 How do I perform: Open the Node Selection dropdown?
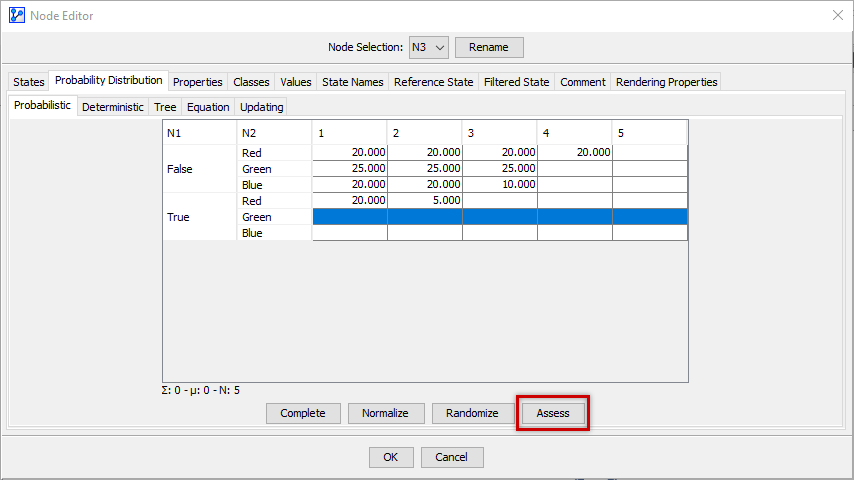427,47
